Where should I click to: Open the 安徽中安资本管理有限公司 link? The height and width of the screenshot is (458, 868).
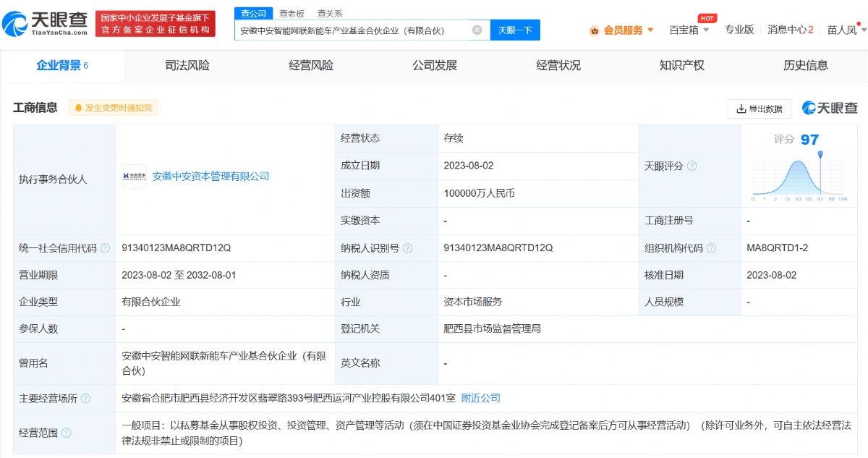click(x=210, y=177)
